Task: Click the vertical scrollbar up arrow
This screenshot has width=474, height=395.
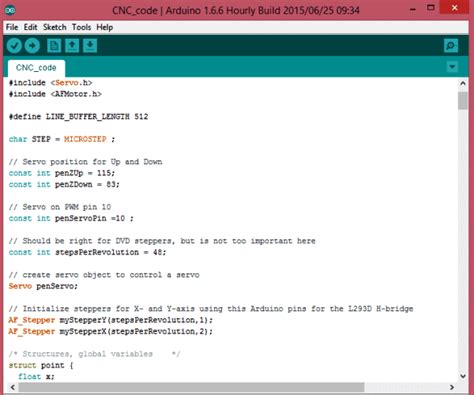Action: 463,83
